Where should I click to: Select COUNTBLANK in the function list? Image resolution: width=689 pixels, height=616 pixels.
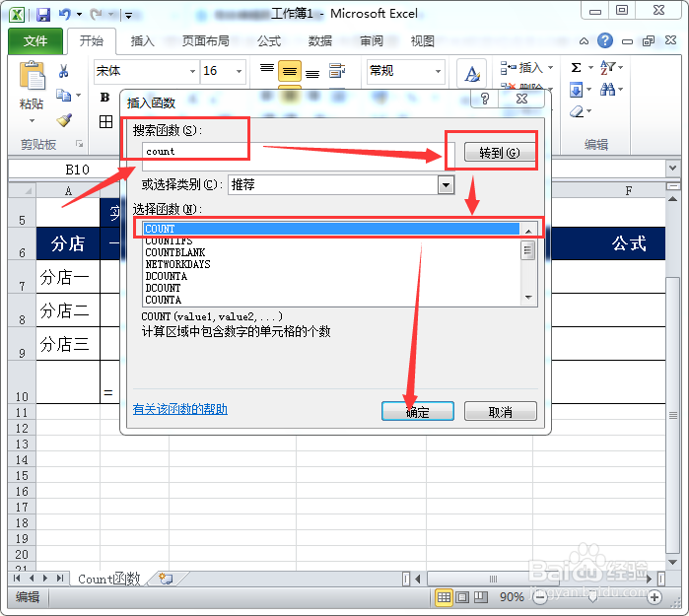click(174, 252)
